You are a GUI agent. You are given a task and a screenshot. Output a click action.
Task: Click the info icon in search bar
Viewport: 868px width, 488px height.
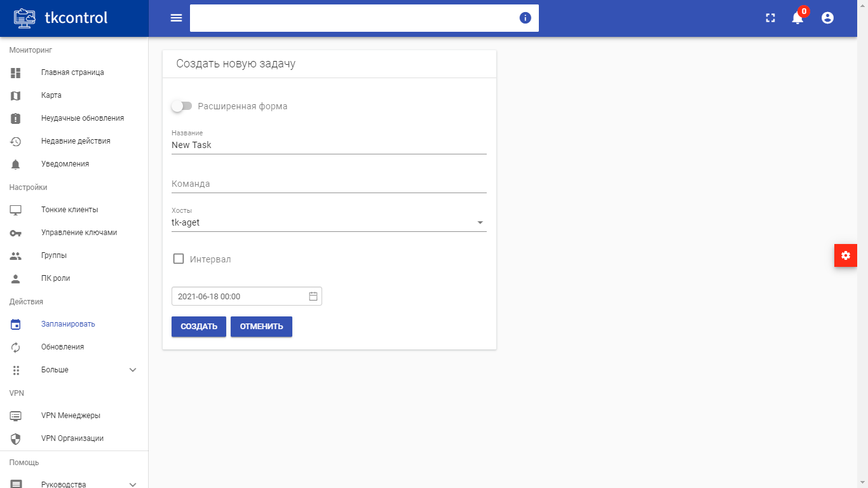[525, 18]
